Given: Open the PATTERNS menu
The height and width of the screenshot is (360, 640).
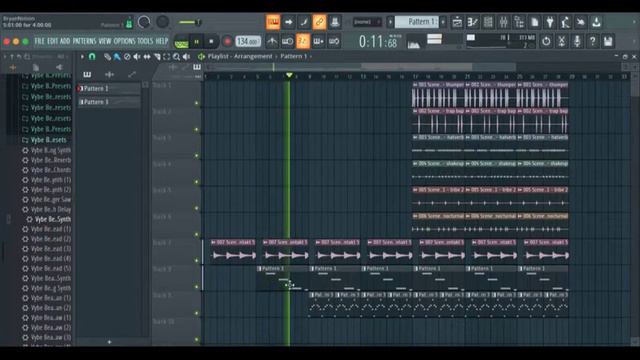Looking at the screenshot, I should [84, 41].
